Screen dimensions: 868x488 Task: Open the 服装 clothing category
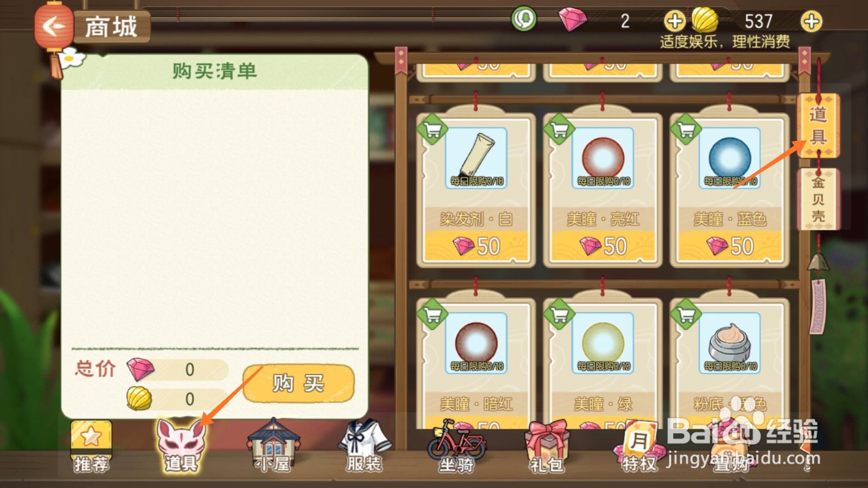coord(365,446)
